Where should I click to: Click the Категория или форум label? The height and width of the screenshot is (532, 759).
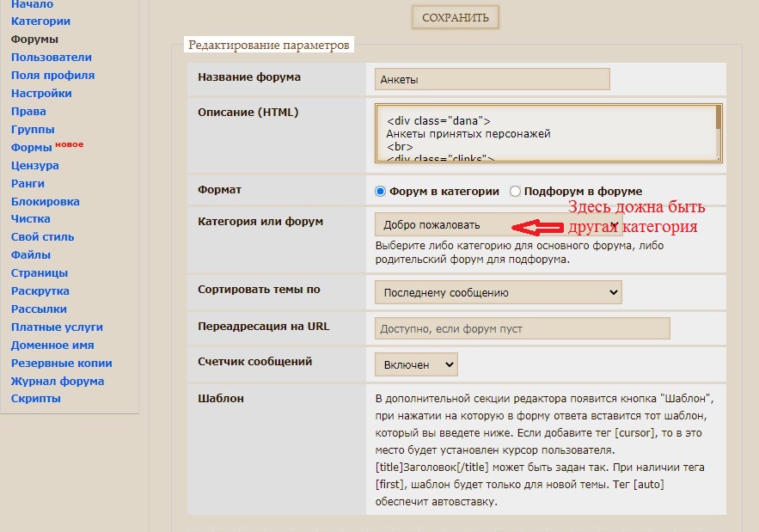coord(260,222)
